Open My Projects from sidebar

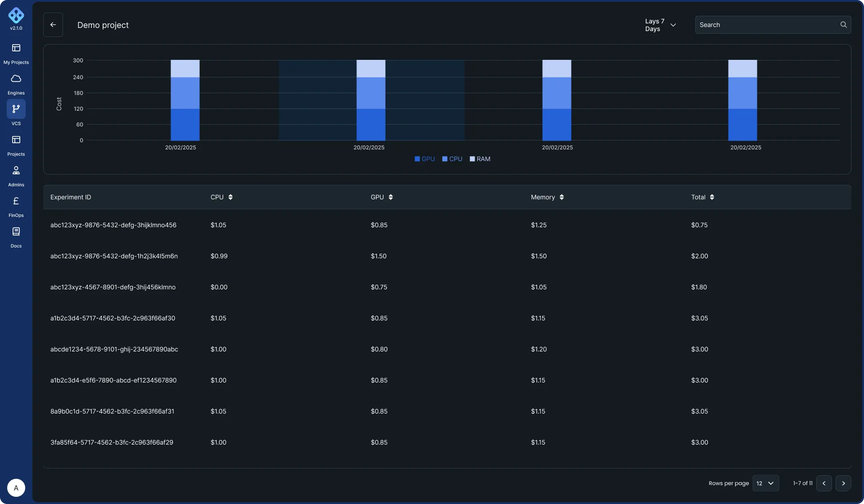(16, 49)
